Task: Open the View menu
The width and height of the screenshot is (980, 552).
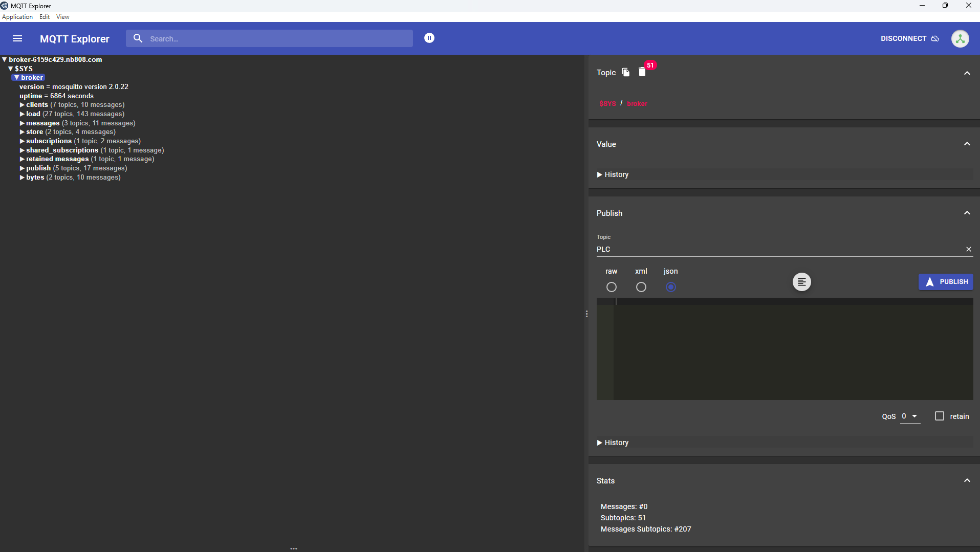Action: 62,17
